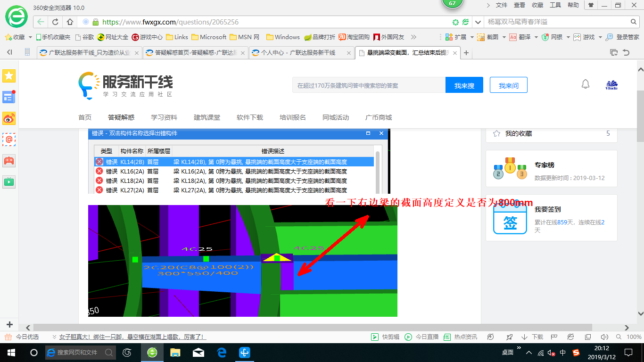This screenshot has width=644, height=362.
Task: Open the 扩展 extensions toolbar item
Action: tap(455, 37)
